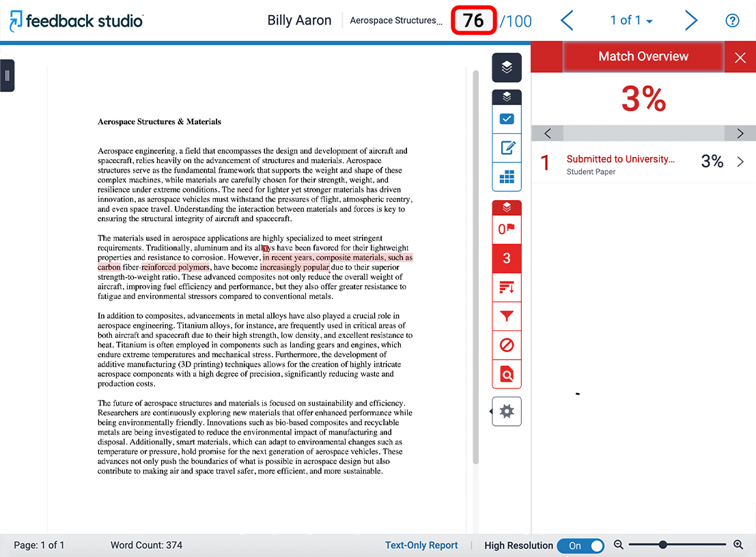Go to previous match using left arrow
The height and width of the screenshot is (557, 756).
[x=547, y=134]
